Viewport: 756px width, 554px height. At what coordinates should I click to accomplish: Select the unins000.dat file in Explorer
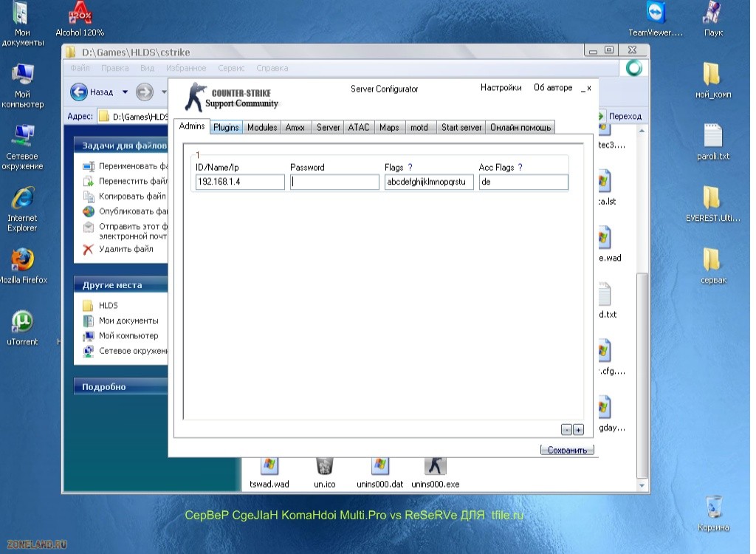[380, 473]
